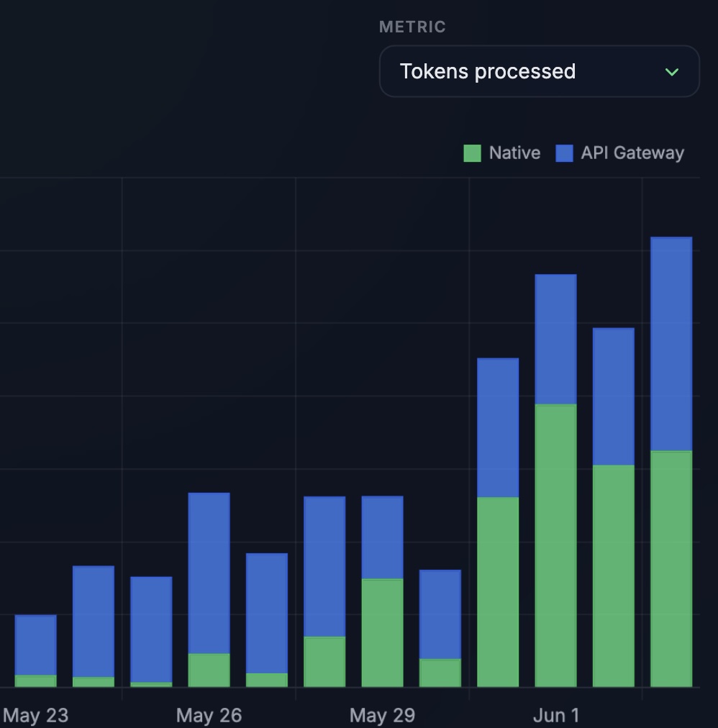Screen dimensions: 718x728
Task: Click the METRIC label text
Action: coord(412,27)
